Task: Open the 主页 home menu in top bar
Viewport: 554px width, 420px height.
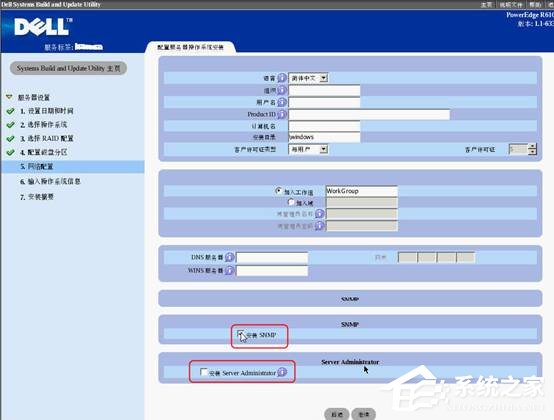Action: pyautogui.click(x=487, y=5)
